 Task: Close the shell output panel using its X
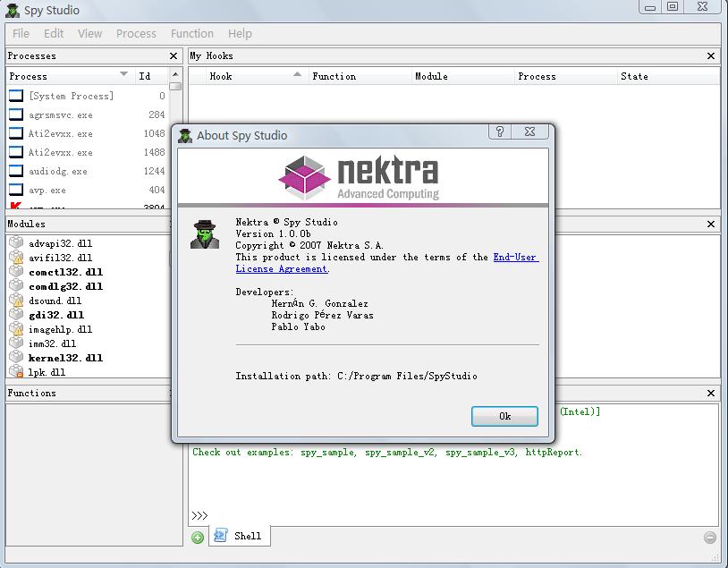click(711, 393)
